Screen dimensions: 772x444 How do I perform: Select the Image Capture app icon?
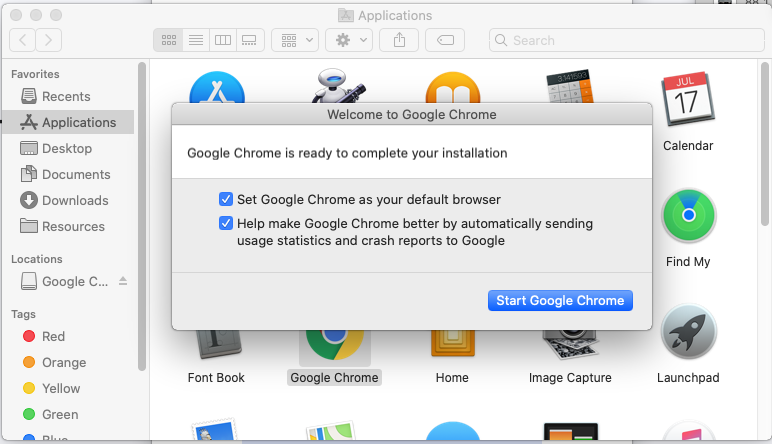coord(570,344)
